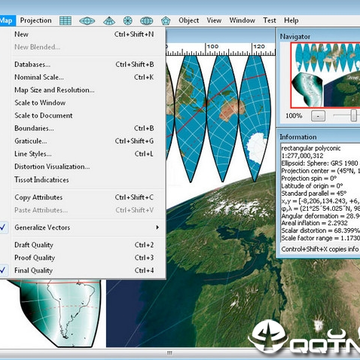Open Databases... menu entry
Viewport: 360px width, 360px height.
[83, 64]
